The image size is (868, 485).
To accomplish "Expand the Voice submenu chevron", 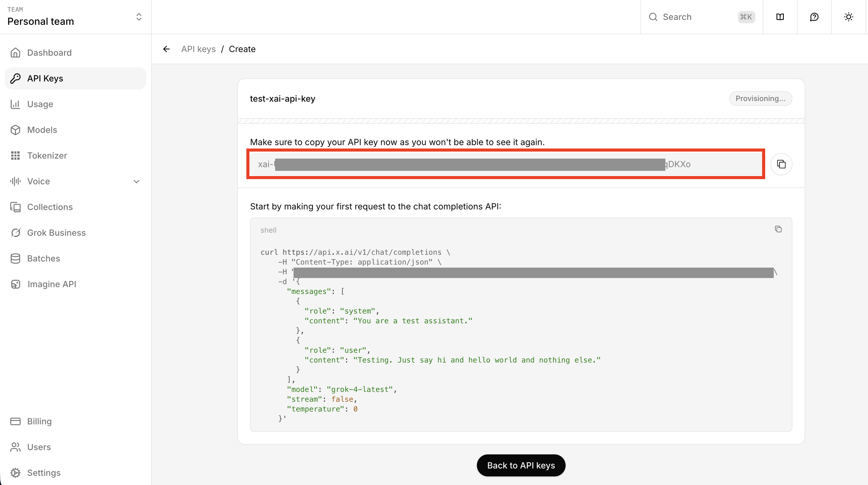I will tap(136, 181).
